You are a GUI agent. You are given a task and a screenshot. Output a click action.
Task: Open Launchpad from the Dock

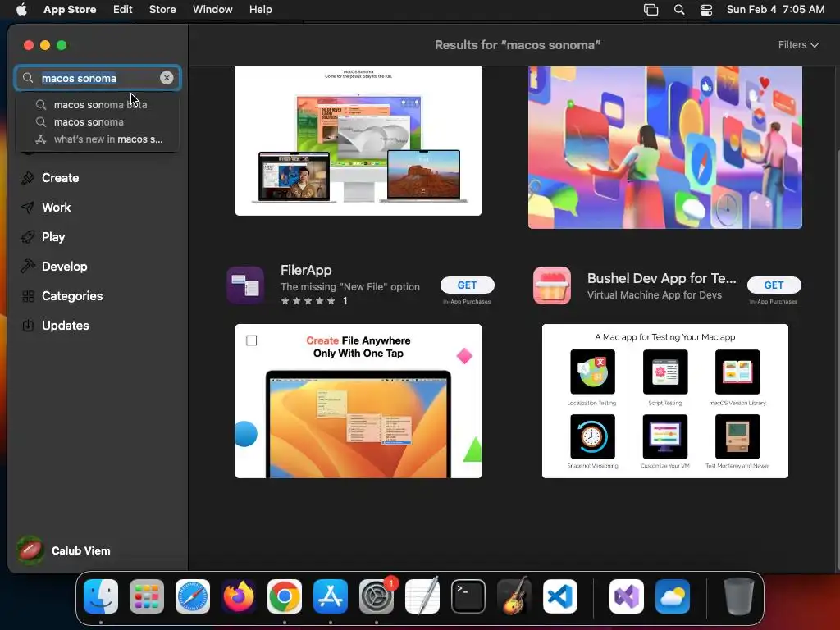click(x=147, y=596)
